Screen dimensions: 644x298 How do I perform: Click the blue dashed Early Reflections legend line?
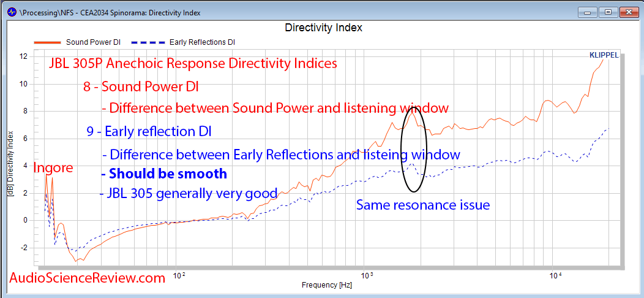pos(148,42)
